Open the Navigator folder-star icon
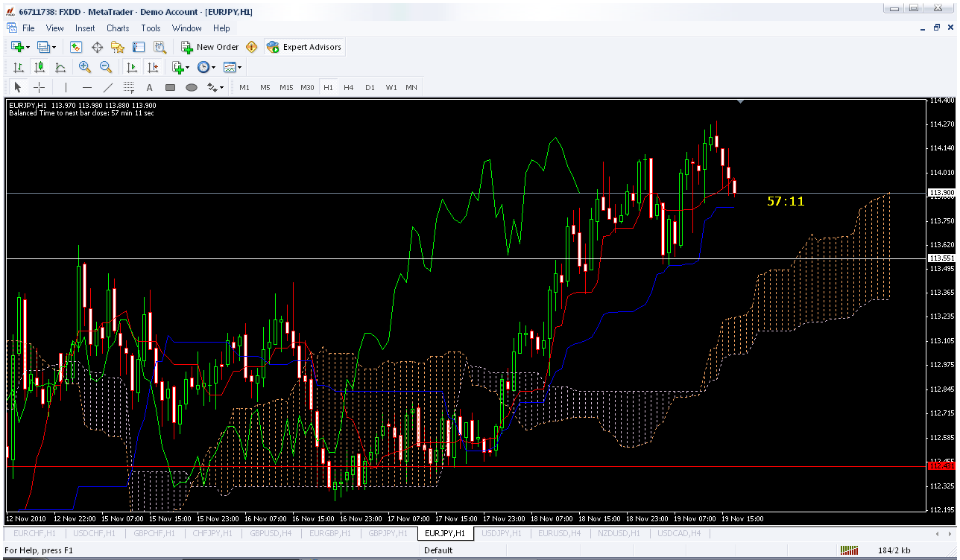 pos(118,47)
